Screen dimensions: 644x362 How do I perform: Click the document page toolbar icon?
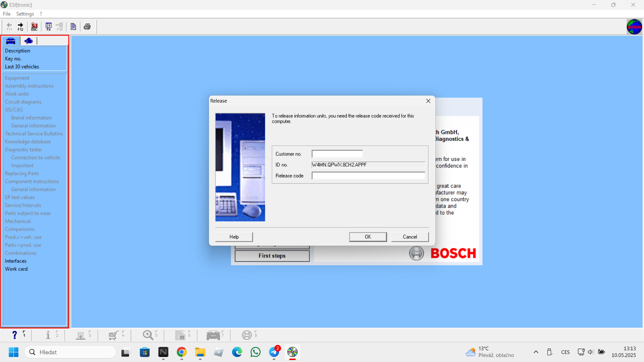[x=73, y=26]
